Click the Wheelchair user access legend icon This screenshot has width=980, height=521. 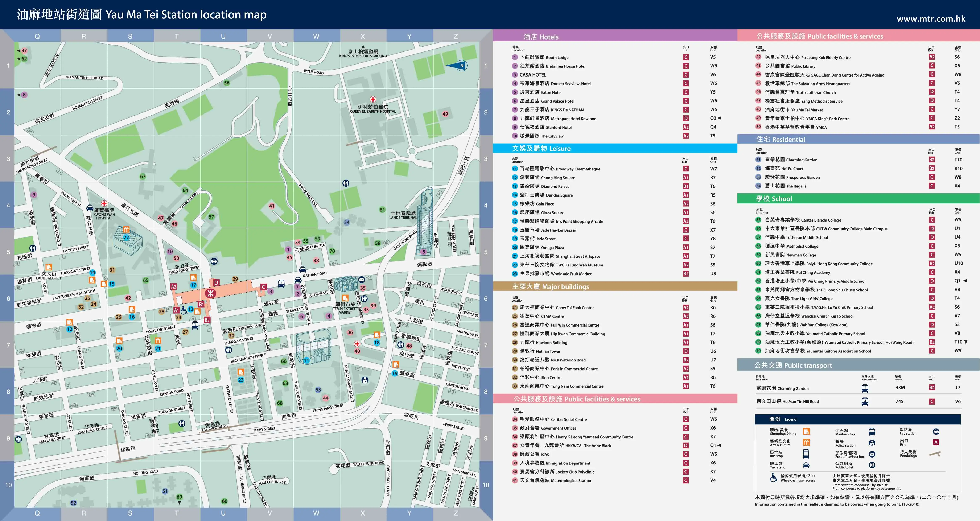point(773,478)
